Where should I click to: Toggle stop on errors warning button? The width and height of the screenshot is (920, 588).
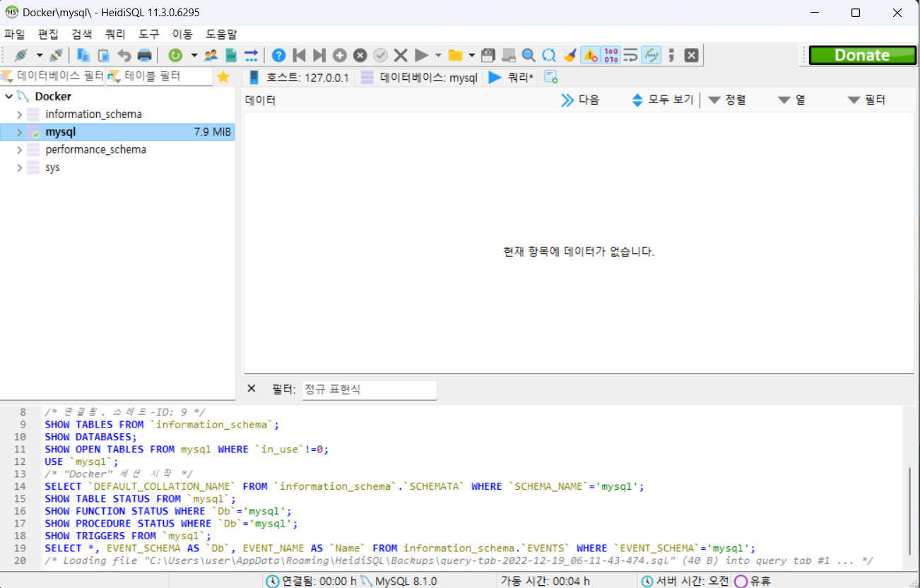(591, 55)
